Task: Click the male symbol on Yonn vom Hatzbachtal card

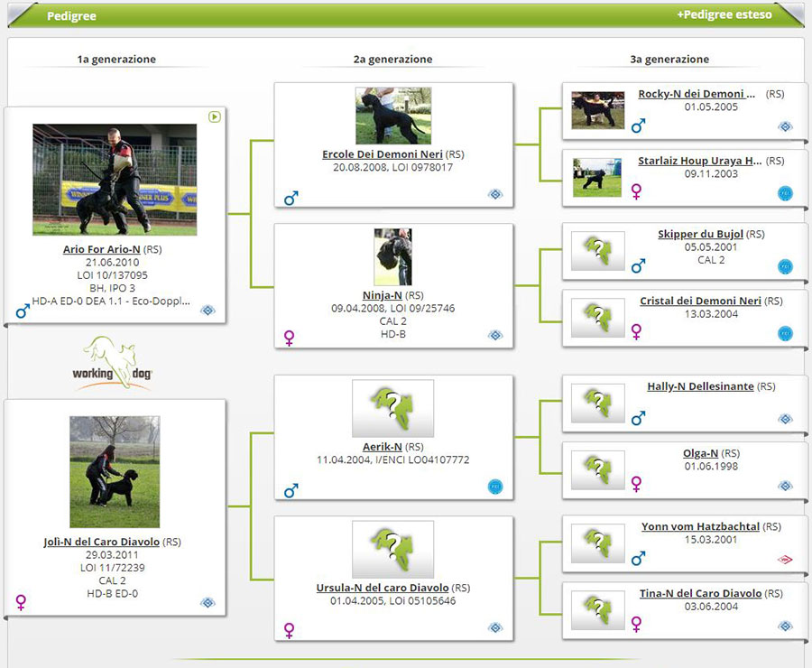Action: 638,558
